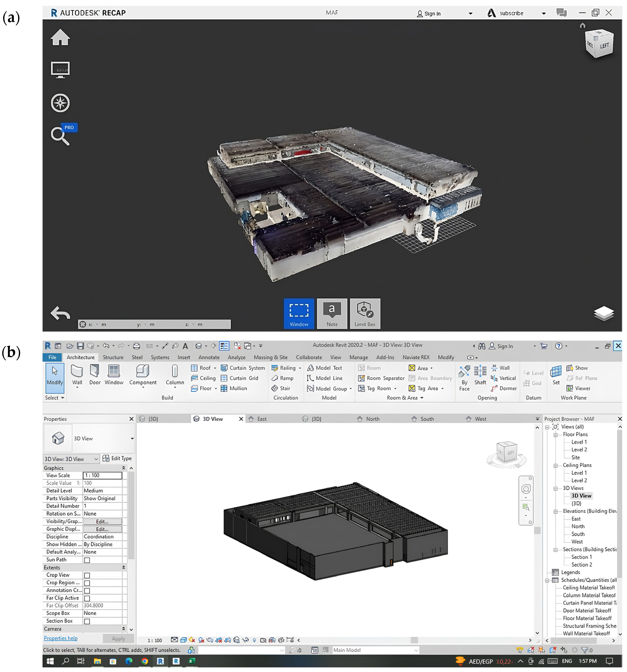Check the Section Box option
The width and height of the screenshot is (627, 672).
click(87, 621)
